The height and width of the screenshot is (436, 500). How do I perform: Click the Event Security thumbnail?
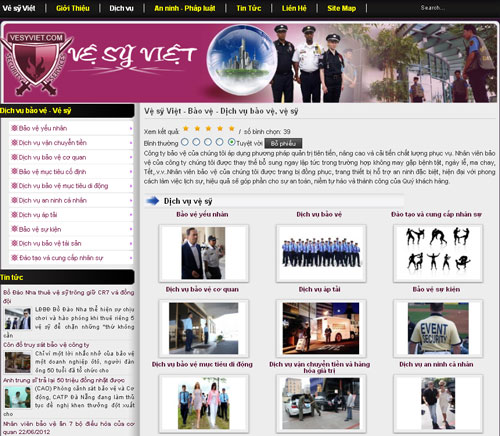(438, 328)
